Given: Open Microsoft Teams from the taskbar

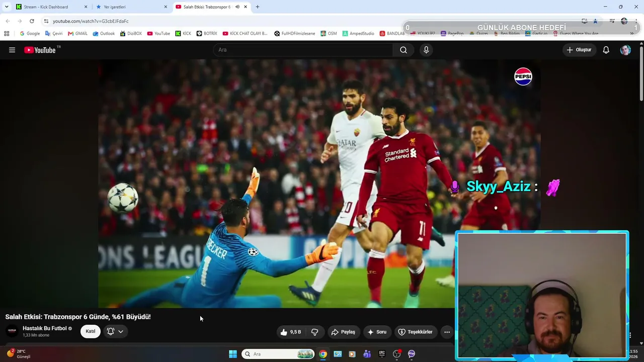Looking at the screenshot, I should pos(367,354).
